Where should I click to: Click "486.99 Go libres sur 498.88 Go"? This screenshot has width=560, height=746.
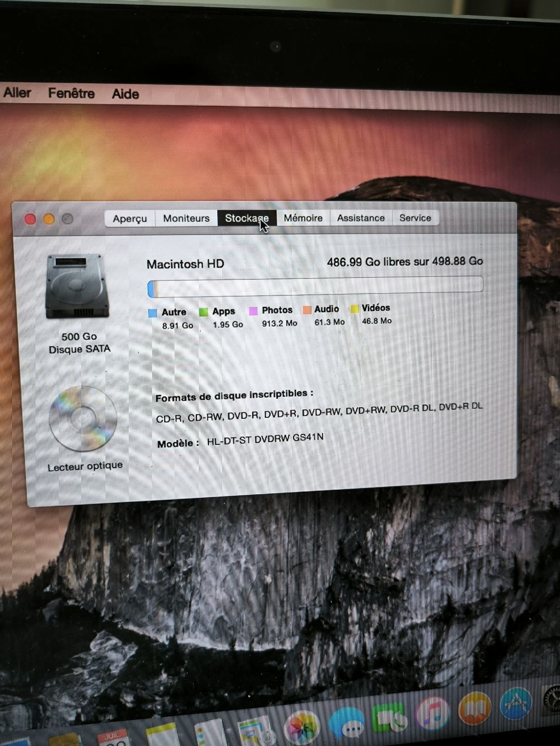[405, 261]
